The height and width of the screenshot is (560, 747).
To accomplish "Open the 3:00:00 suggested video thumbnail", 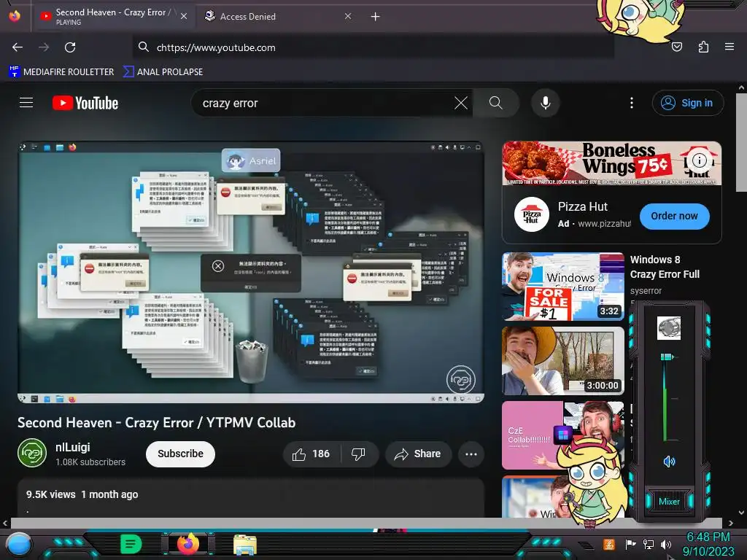I will pos(562,361).
